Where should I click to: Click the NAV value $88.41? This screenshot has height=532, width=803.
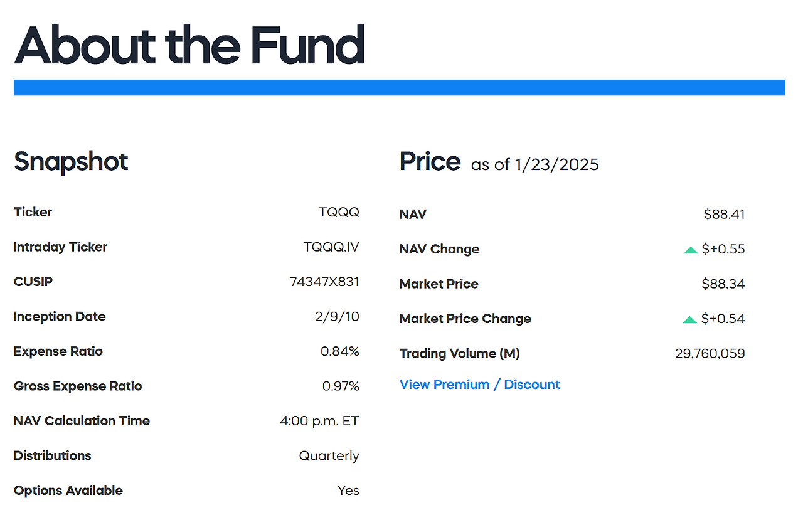pos(724,215)
